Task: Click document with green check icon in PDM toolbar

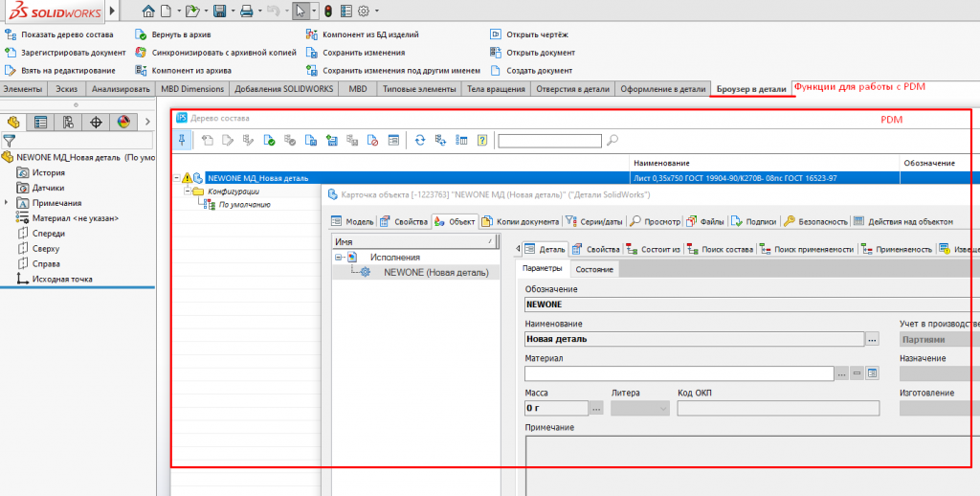Action: coord(269,141)
